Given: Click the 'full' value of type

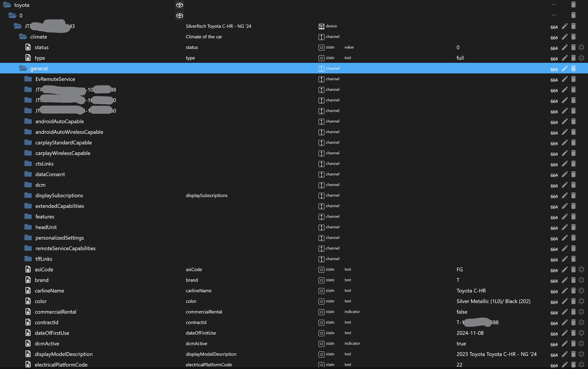Looking at the screenshot, I should coord(460,58).
